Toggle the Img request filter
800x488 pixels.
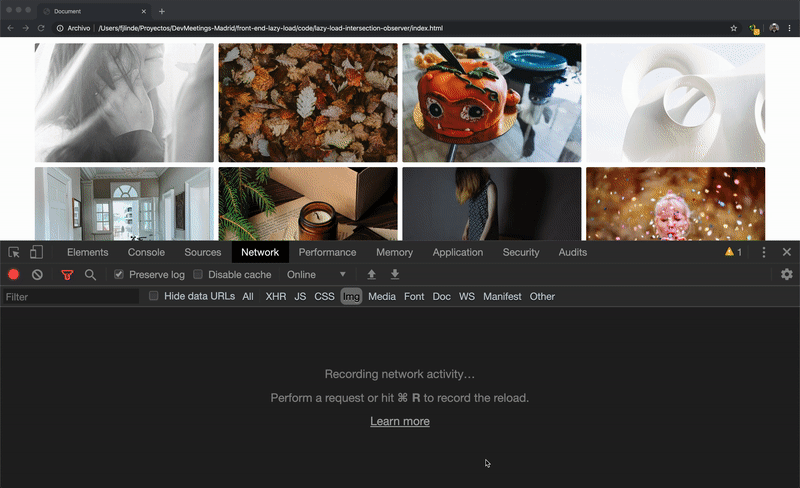pos(351,297)
